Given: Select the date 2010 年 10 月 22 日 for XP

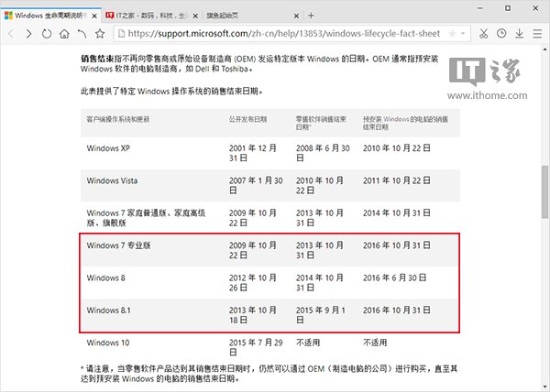Looking at the screenshot, I should 397,148.
